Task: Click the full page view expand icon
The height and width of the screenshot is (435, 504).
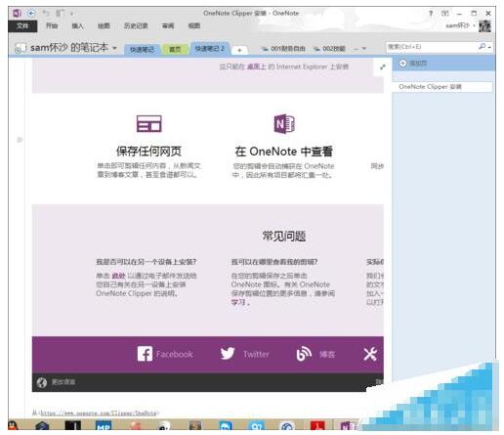Action: 383,67
